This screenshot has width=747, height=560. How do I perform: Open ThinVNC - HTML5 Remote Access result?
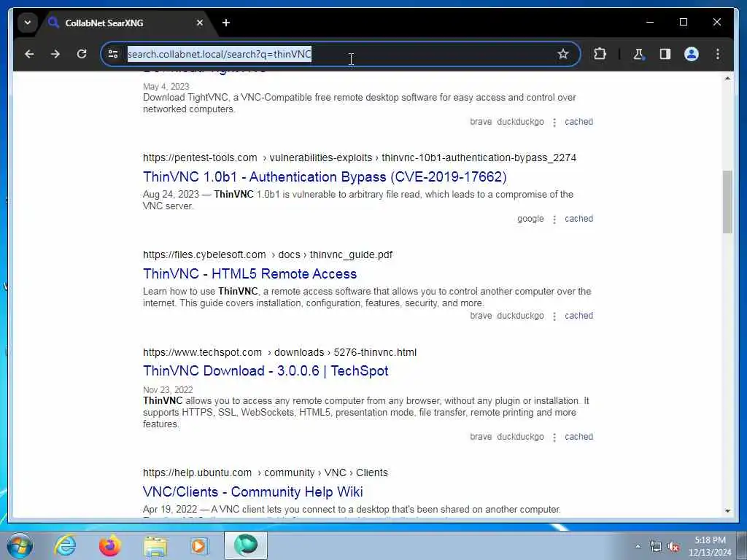pyautogui.click(x=249, y=274)
